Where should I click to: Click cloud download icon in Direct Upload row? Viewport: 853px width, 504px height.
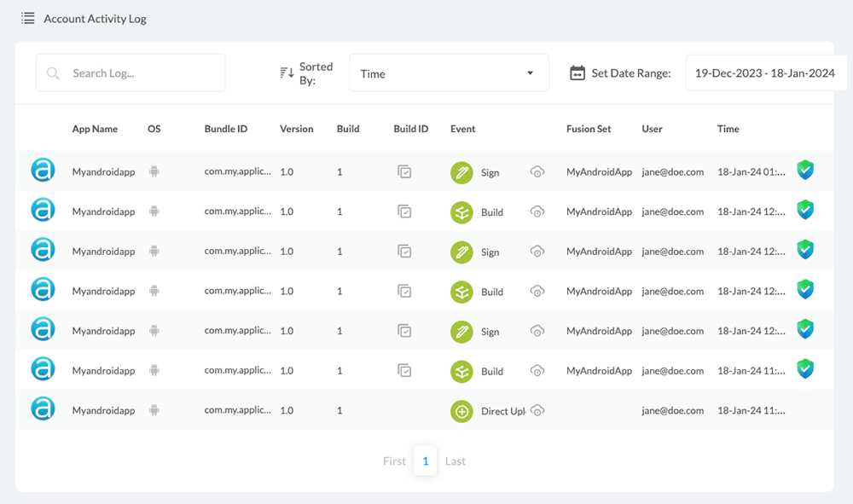(537, 411)
